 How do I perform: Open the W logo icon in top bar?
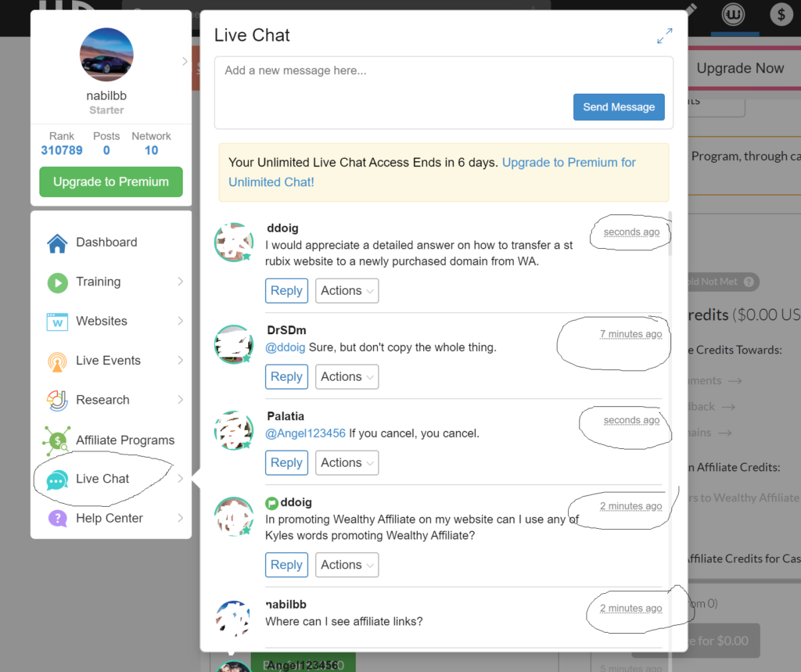733,14
